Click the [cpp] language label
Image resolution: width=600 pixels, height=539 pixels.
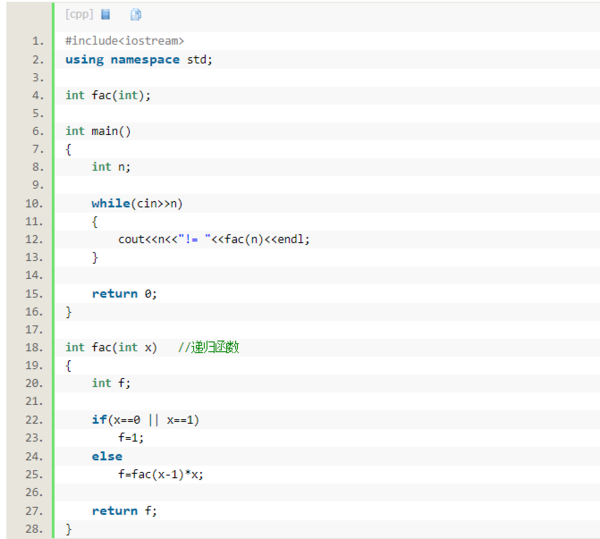tap(79, 15)
